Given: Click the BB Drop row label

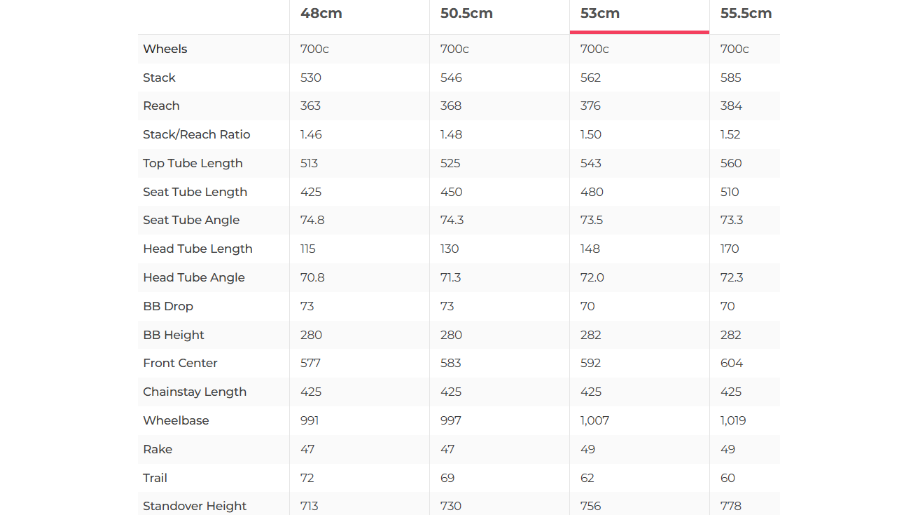Looking at the screenshot, I should pyautogui.click(x=168, y=306).
